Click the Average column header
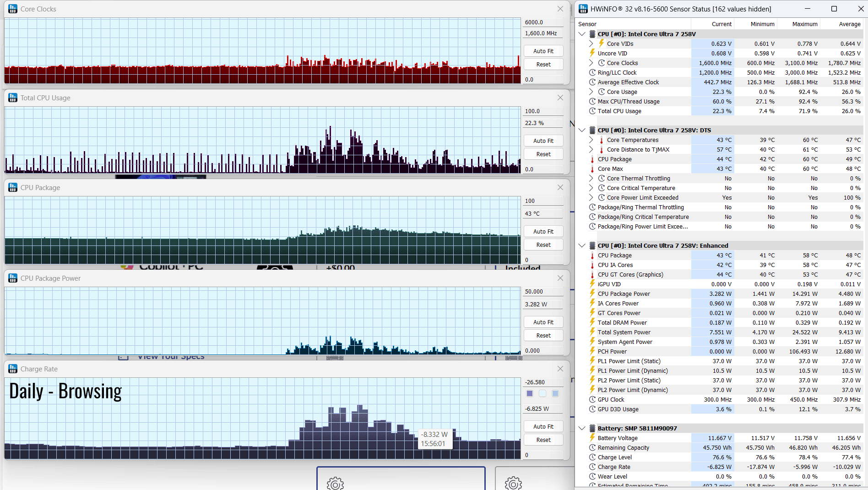Image resolution: width=868 pixels, height=490 pixels. point(841,24)
